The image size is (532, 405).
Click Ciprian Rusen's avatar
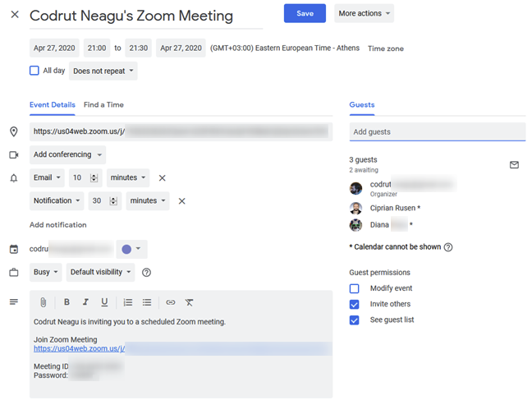coord(355,208)
